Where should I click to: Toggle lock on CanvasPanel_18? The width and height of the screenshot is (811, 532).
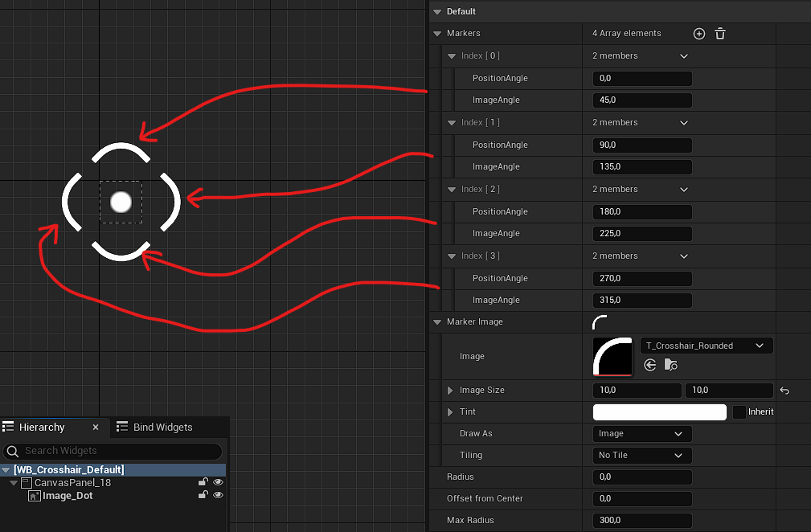click(x=203, y=482)
